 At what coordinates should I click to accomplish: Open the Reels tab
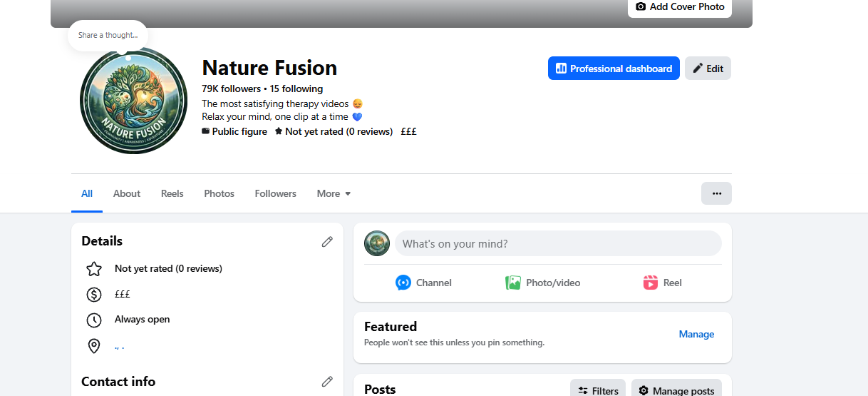pos(172,193)
